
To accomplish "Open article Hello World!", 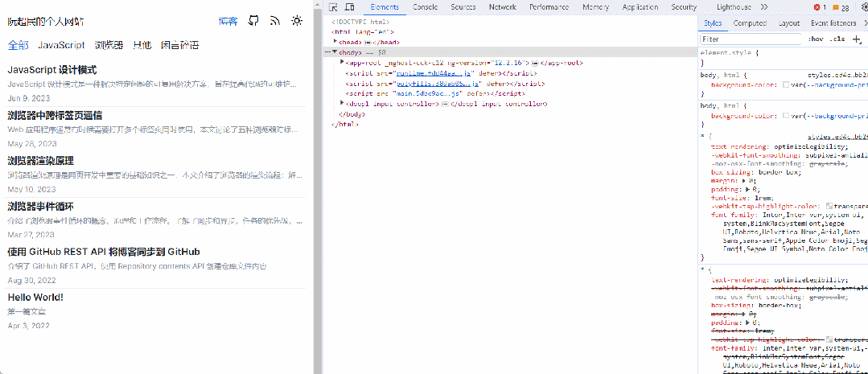I will (35, 297).
